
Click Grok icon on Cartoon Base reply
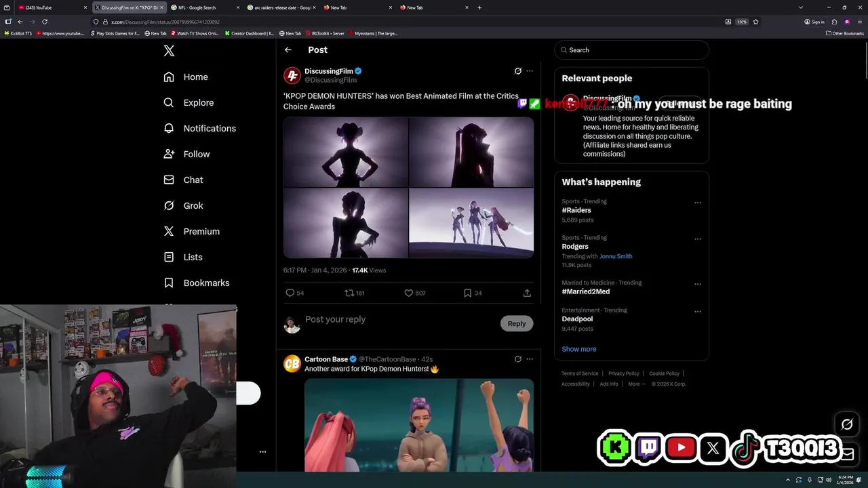coord(518,359)
